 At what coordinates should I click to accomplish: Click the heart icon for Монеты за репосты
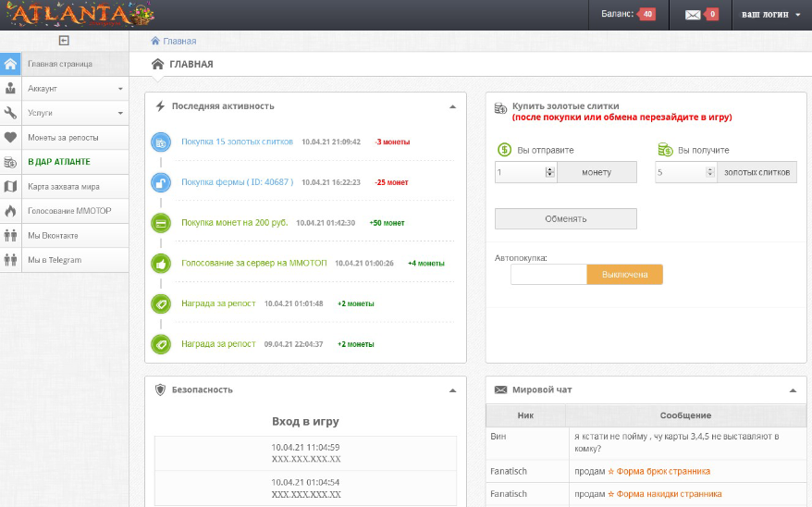10,137
